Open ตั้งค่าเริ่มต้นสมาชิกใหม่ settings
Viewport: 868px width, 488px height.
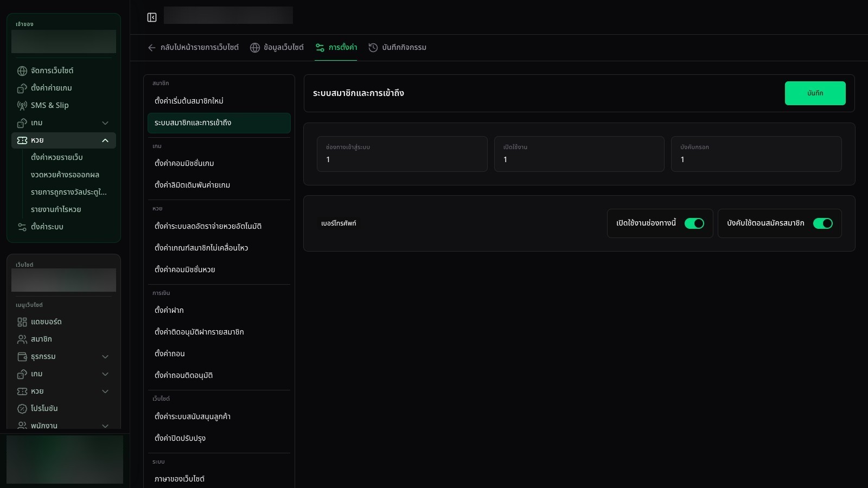[x=219, y=101]
